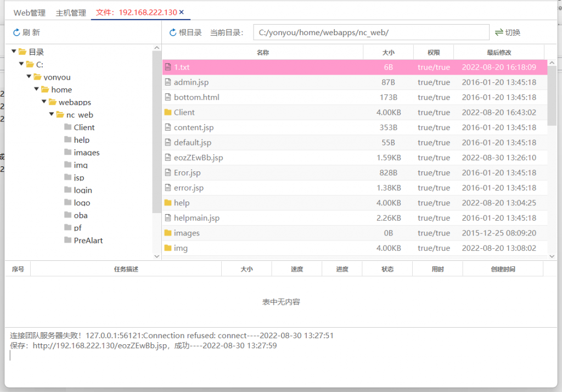The height and width of the screenshot is (392, 562).
Task: Click the current directory path input field
Action: pos(372,32)
